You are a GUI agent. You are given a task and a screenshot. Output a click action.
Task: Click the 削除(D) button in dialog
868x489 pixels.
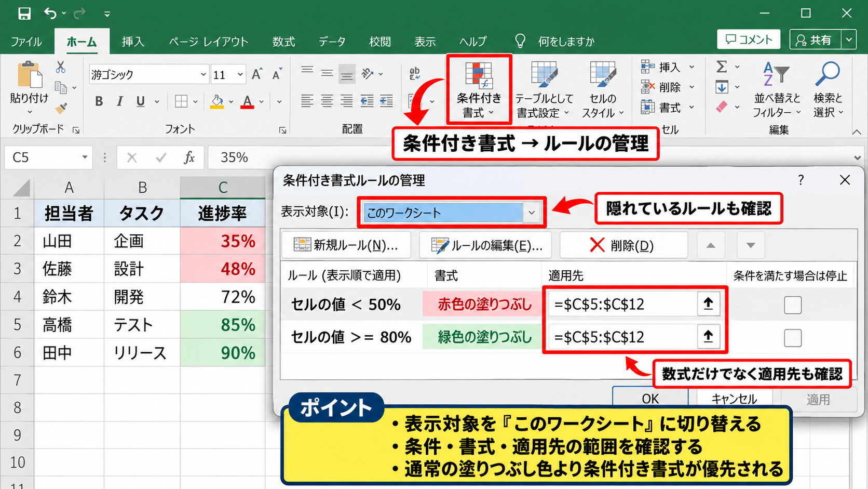(623, 245)
